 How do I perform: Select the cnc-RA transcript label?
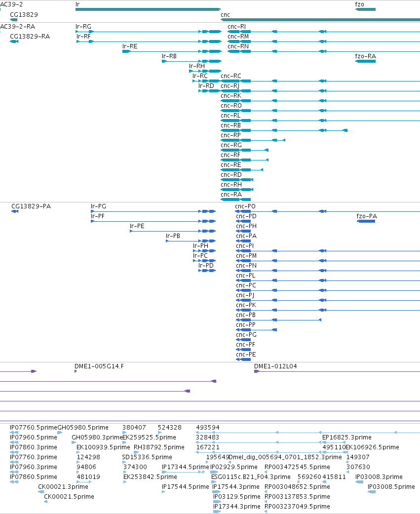pyautogui.click(x=231, y=195)
